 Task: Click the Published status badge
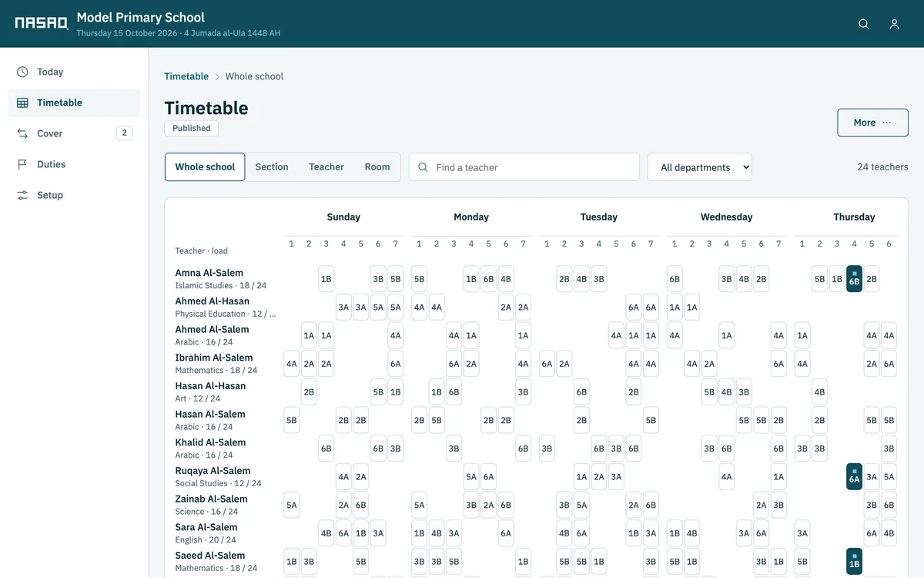pos(192,128)
